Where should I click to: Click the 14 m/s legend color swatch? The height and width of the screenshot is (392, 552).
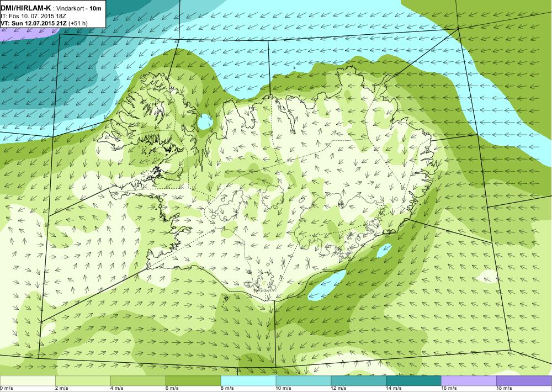413,380
